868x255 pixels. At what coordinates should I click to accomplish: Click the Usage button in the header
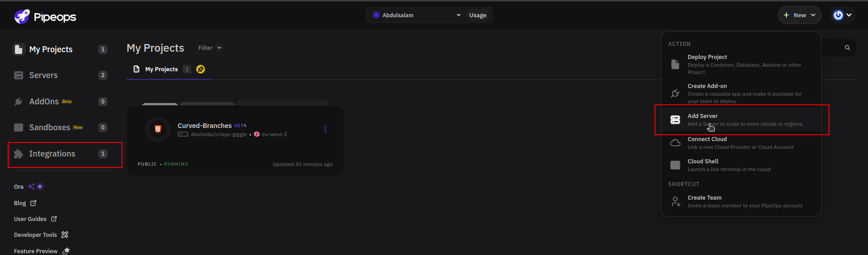coord(478,15)
